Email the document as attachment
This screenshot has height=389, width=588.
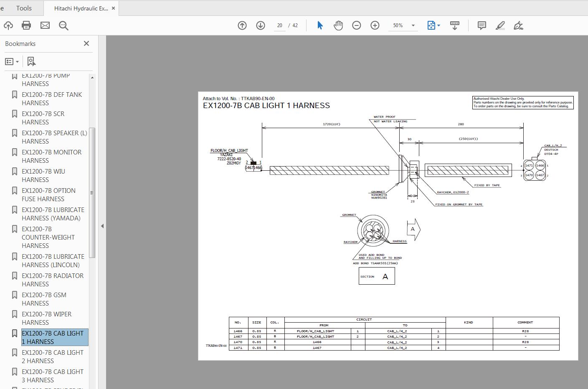pyautogui.click(x=45, y=25)
